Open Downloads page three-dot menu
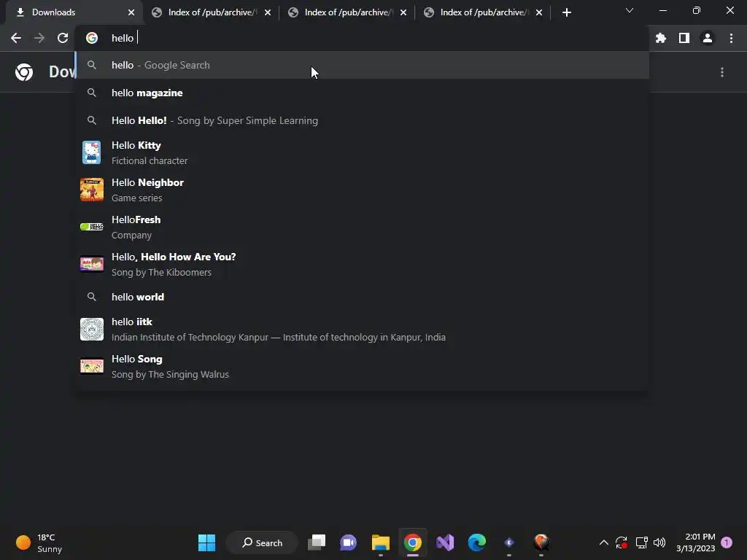Viewport: 747px width, 560px height. tap(722, 72)
